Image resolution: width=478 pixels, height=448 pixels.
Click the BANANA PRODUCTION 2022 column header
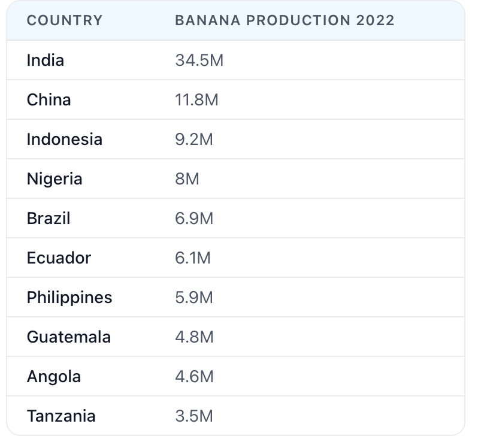(285, 20)
